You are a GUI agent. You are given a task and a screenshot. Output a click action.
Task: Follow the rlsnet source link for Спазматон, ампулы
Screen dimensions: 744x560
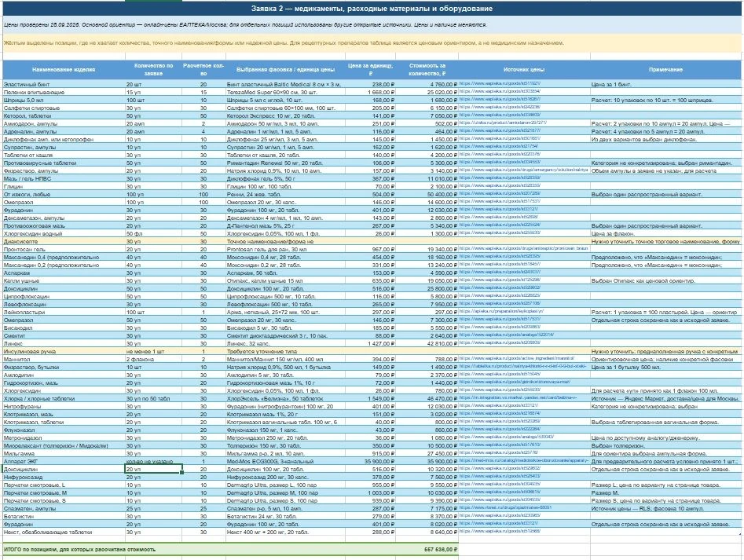click(505, 508)
